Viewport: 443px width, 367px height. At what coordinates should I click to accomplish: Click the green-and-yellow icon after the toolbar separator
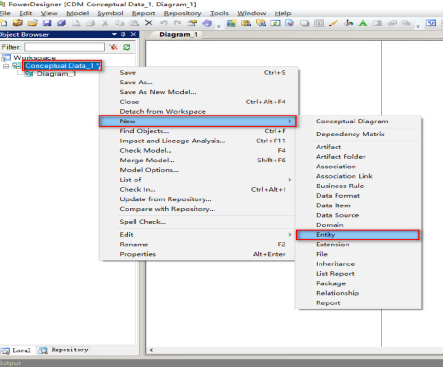point(232,23)
